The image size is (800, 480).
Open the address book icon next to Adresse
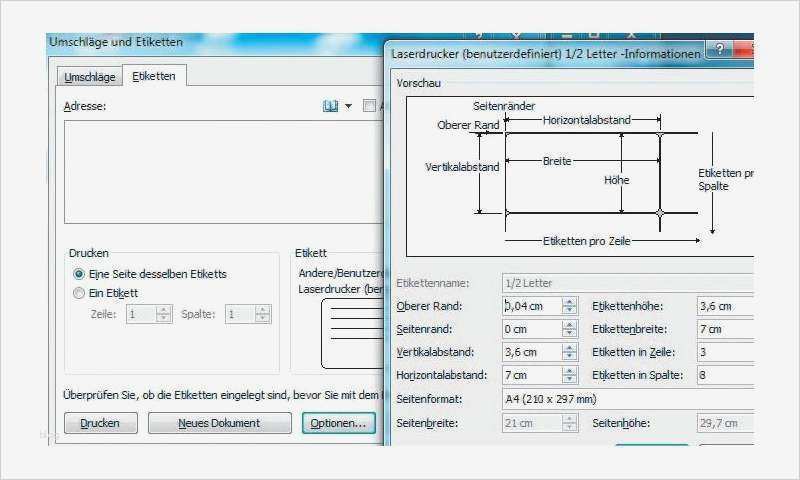pyautogui.click(x=330, y=106)
